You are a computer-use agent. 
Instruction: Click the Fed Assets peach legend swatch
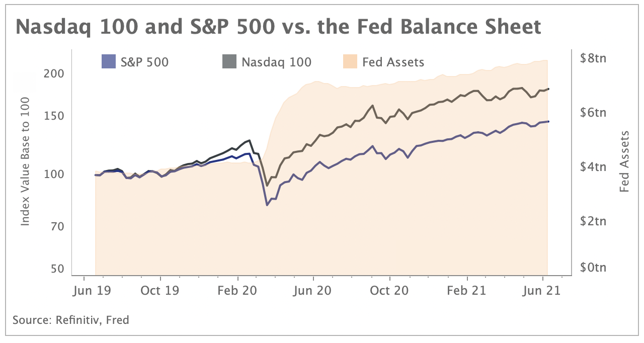(x=350, y=62)
